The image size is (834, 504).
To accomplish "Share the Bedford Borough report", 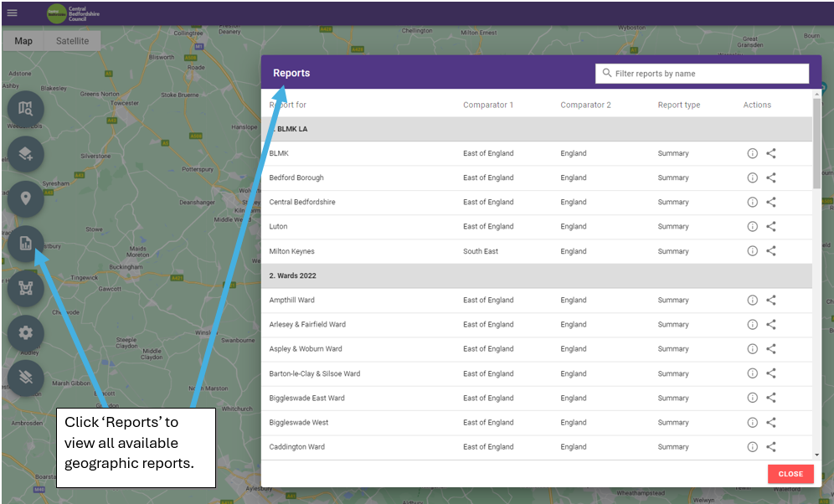I will (770, 177).
